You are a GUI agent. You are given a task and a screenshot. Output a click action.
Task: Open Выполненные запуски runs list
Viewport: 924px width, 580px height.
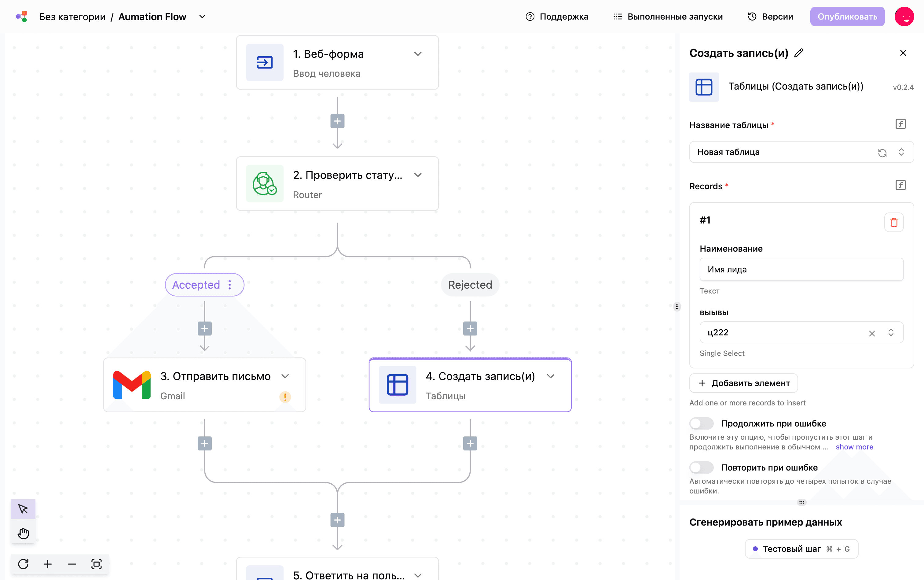click(x=668, y=17)
